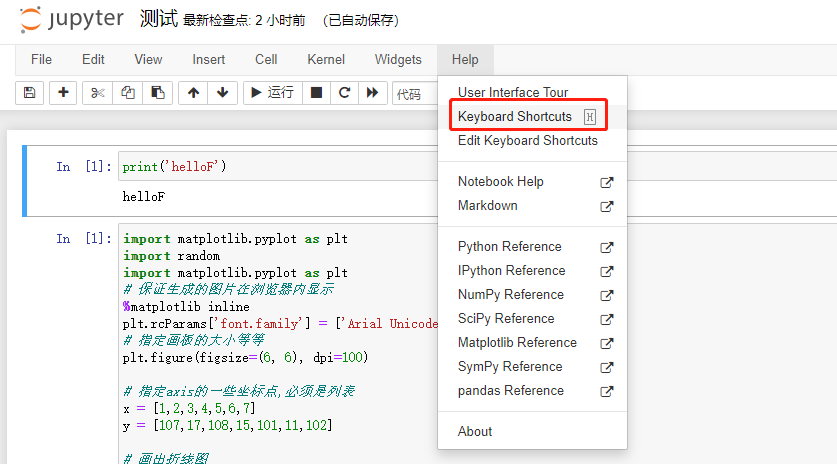The width and height of the screenshot is (837, 464).
Task: Open the Edit menu
Action: pyautogui.click(x=93, y=59)
